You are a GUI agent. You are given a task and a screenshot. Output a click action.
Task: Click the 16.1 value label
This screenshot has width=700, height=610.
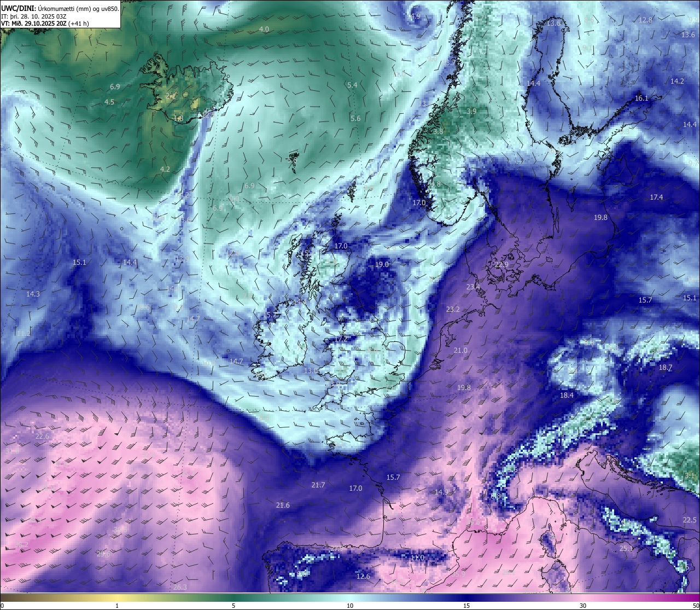point(641,98)
